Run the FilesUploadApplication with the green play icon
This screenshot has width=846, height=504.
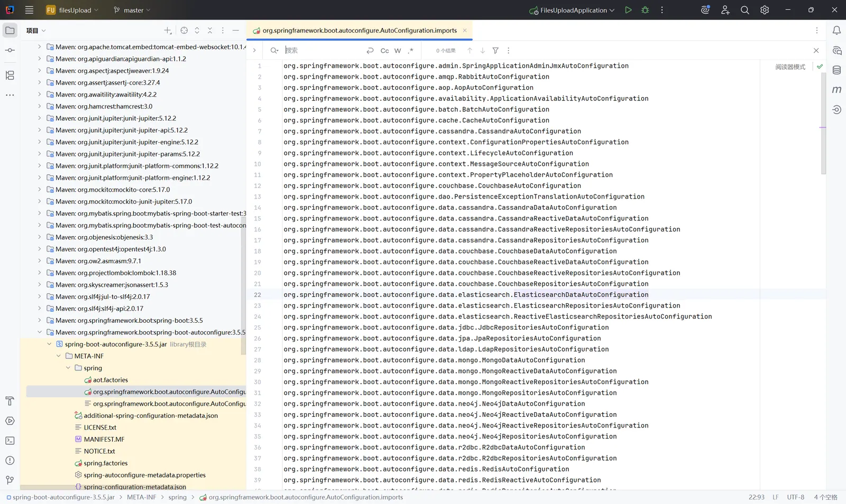coord(628,10)
